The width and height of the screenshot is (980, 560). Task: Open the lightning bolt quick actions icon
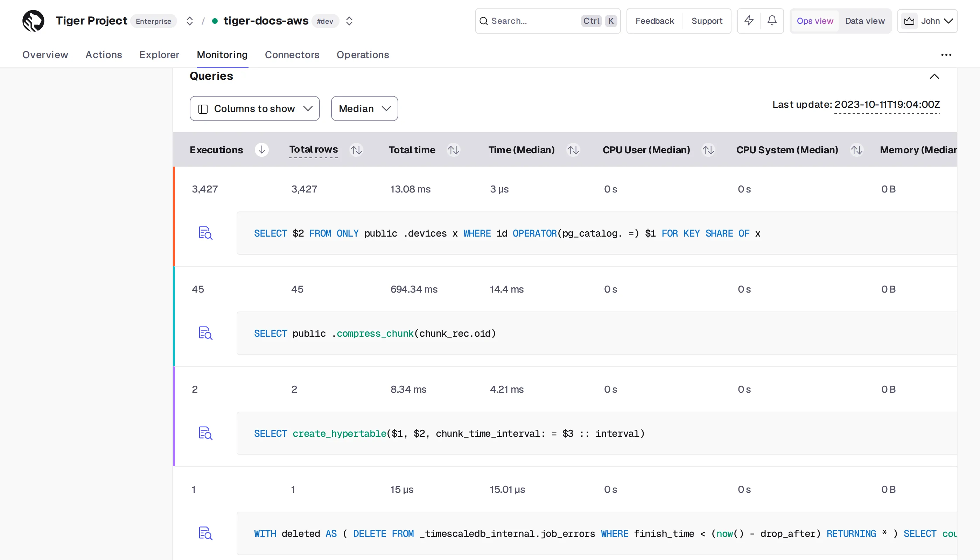click(x=748, y=21)
